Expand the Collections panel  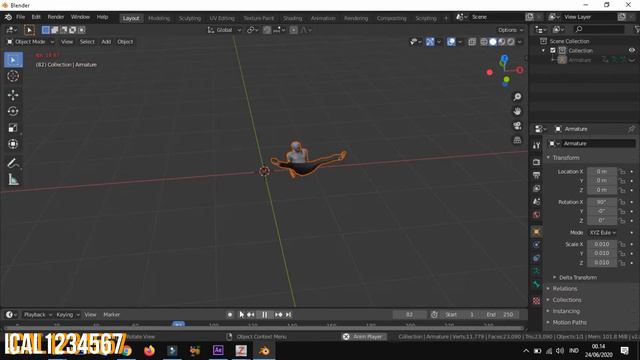[567, 300]
